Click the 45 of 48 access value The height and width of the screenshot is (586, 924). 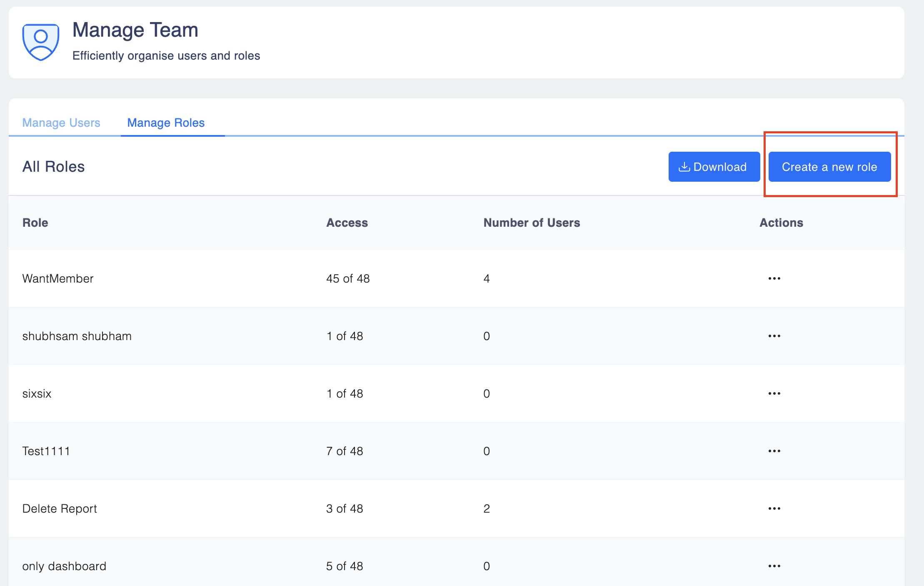[x=348, y=278]
